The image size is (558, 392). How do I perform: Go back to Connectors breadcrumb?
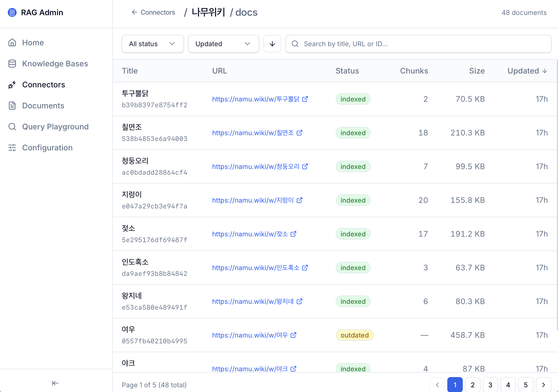tap(153, 12)
